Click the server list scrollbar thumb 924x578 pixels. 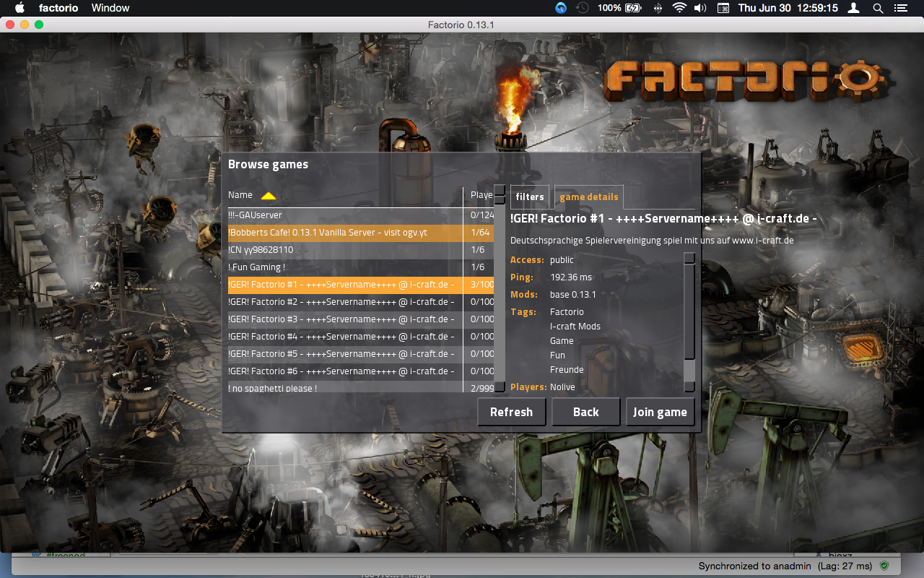(500, 202)
